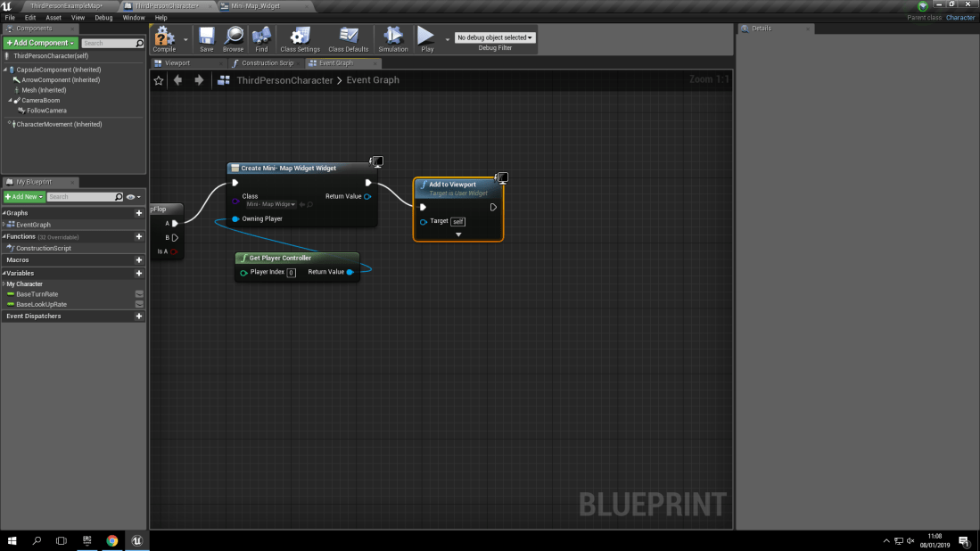The width and height of the screenshot is (980, 551).
Task: Toggle visibility eye next to BaseTurnRate variable
Action: (x=139, y=293)
